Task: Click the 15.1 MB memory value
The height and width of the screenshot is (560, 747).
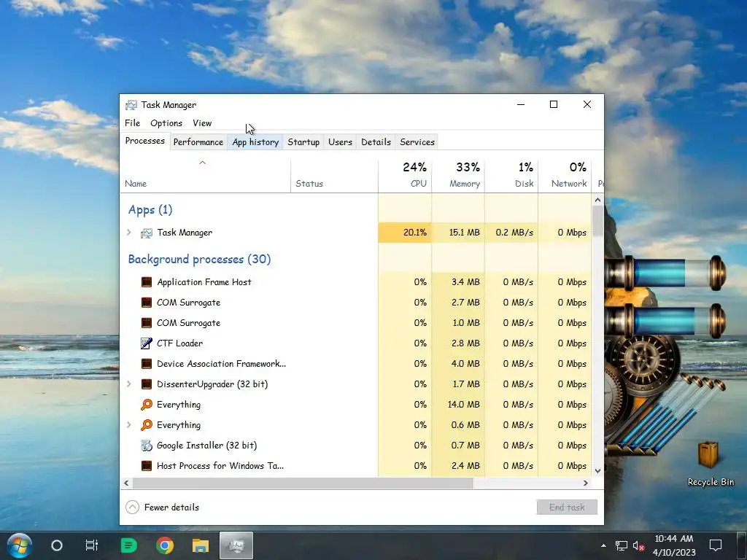Action: pos(464,233)
